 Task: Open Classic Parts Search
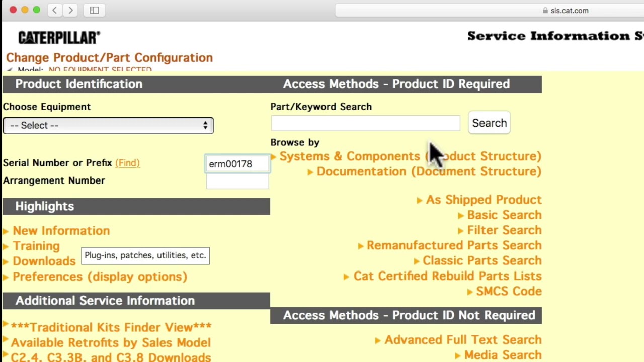(482, 260)
